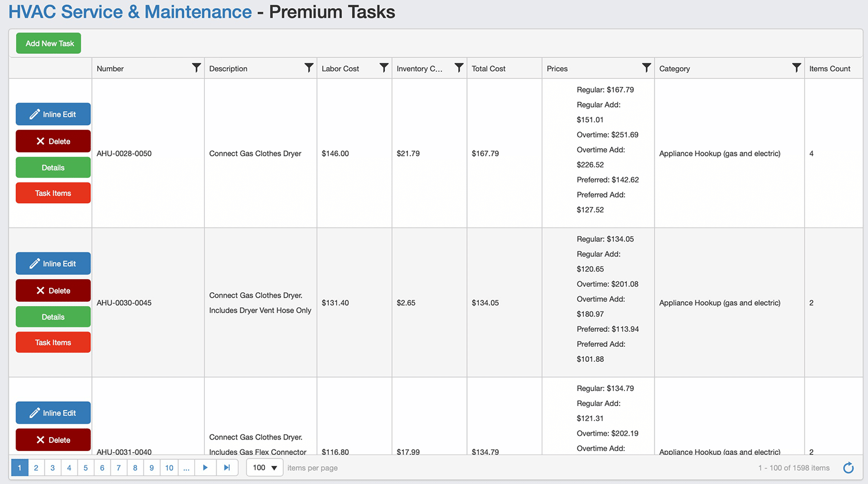Go to page 5
The width and height of the screenshot is (868, 484).
[x=86, y=468]
